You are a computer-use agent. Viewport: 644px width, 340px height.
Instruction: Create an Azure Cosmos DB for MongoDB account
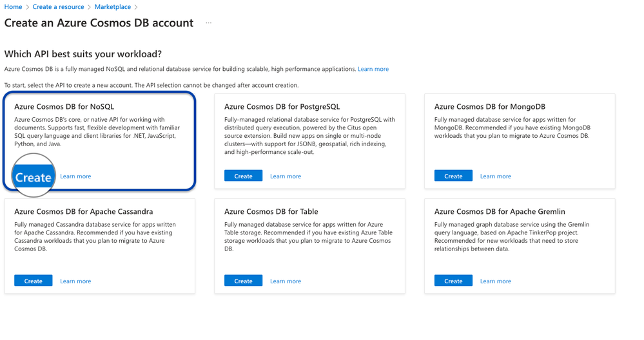tap(453, 176)
